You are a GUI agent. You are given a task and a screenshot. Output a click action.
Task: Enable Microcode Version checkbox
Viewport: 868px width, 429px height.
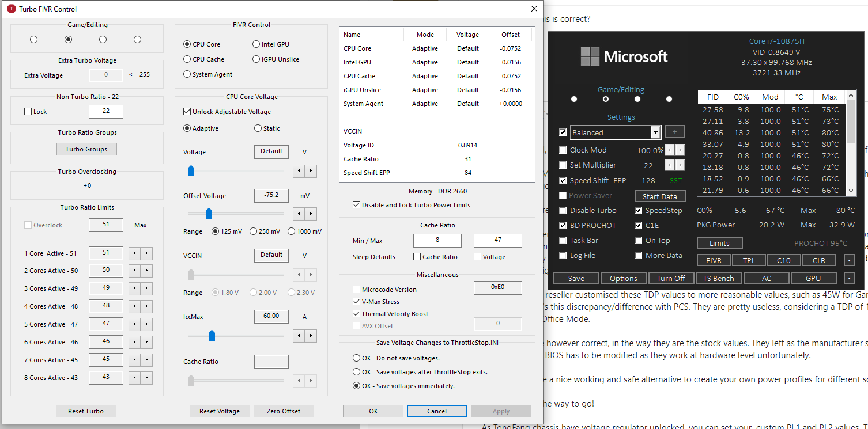click(x=356, y=290)
